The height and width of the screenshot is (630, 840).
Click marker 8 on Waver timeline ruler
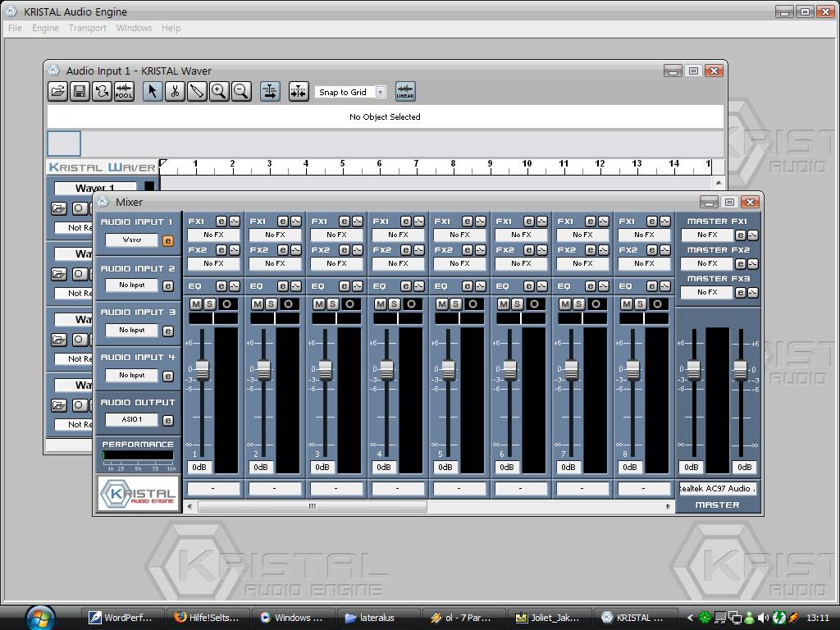tap(453, 164)
